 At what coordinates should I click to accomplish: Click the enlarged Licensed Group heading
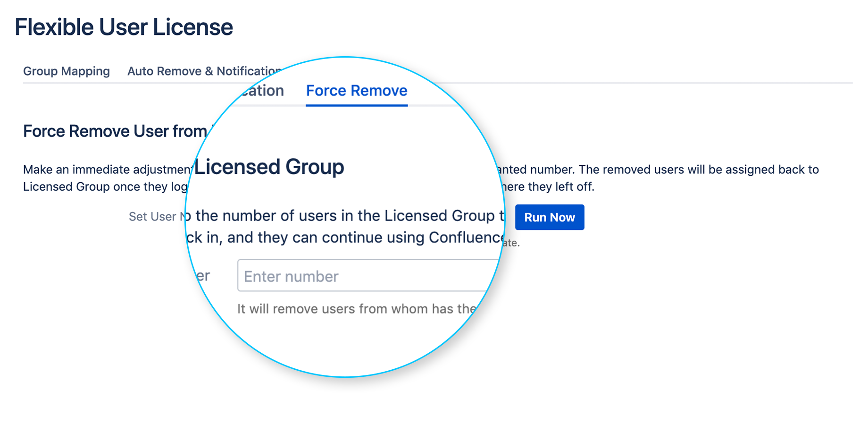[x=269, y=167]
